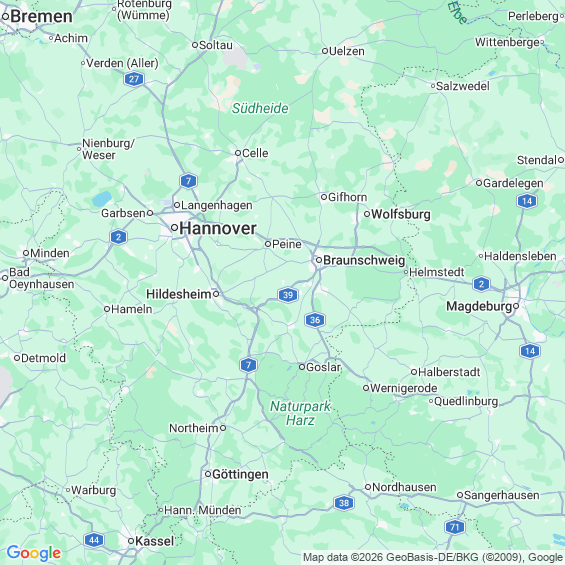Screen dimensions: 565x565
Task: Select the Hildesheim city label
Action: pyautogui.click(x=179, y=294)
